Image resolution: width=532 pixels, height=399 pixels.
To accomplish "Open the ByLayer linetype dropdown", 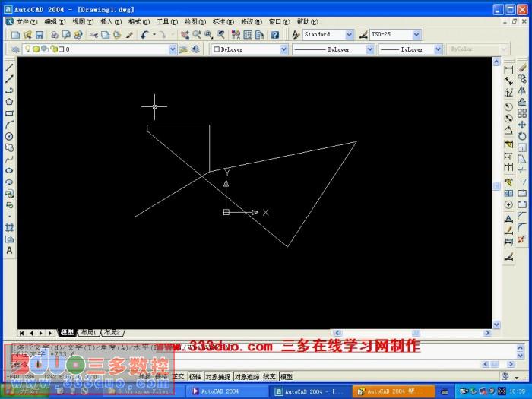I will [x=370, y=49].
